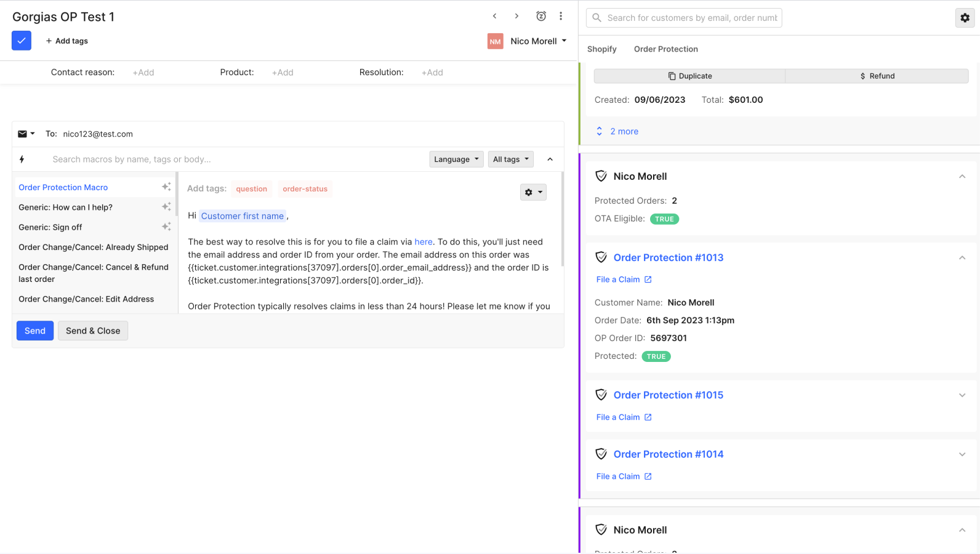The height and width of the screenshot is (554, 980).
Task: Click sparkle icon for Generic: Sign off
Action: (166, 227)
